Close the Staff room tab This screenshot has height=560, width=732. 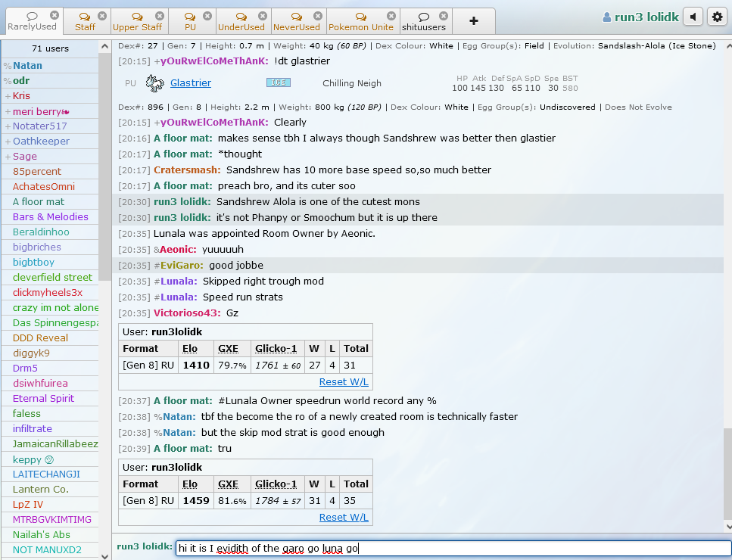104,16
